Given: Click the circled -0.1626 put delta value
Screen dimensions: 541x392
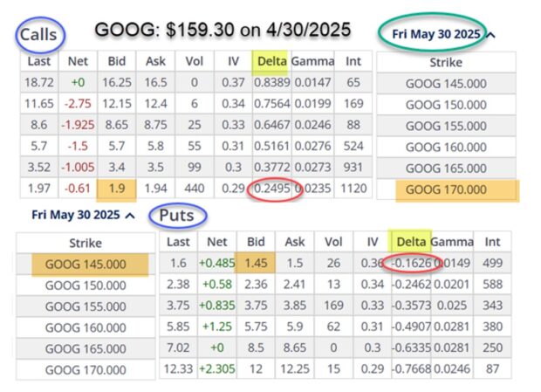Looking at the screenshot, I should click(x=410, y=263).
